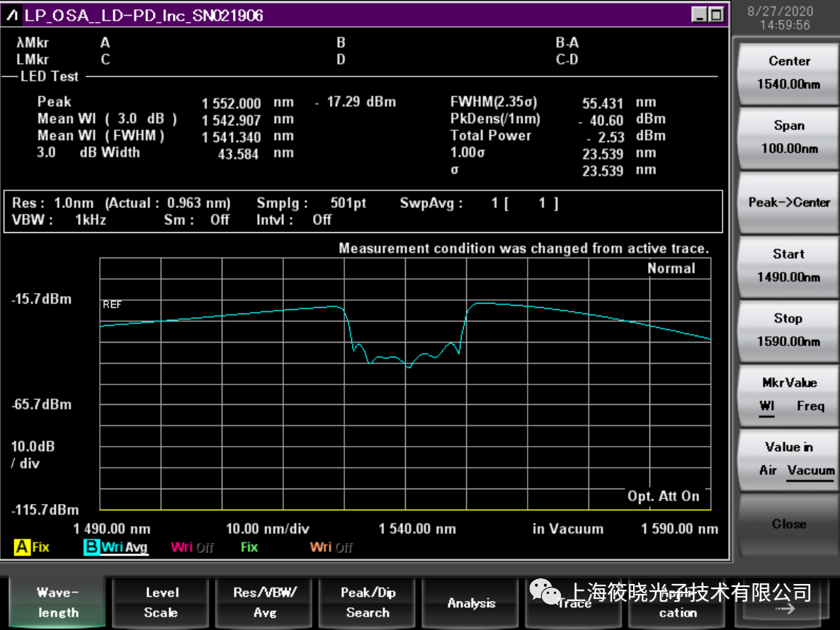Open the Analysis menu tab
Image resolution: width=840 pixels, height=630 pixels.
click(x=471, y=602)
